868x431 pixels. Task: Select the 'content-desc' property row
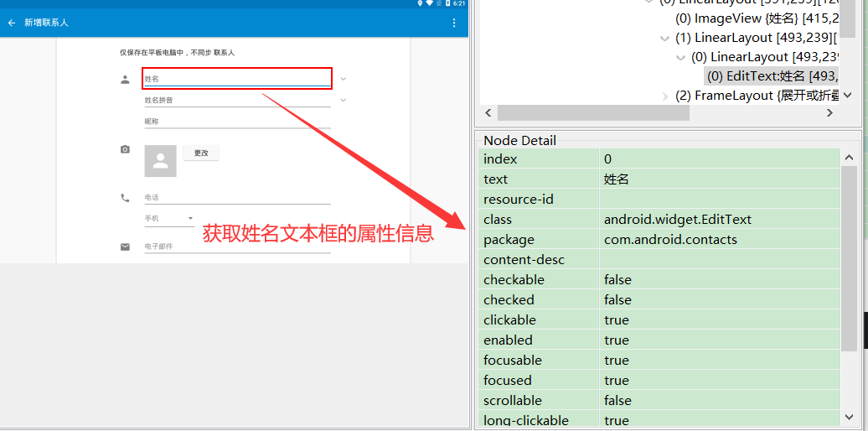point(659,259)
